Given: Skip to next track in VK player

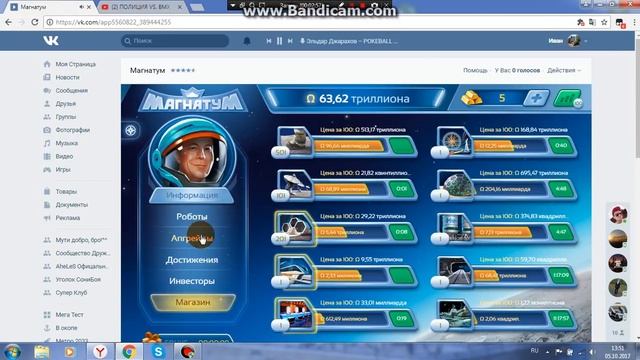Looking at the screenshot, I should (x=290, y=41).
